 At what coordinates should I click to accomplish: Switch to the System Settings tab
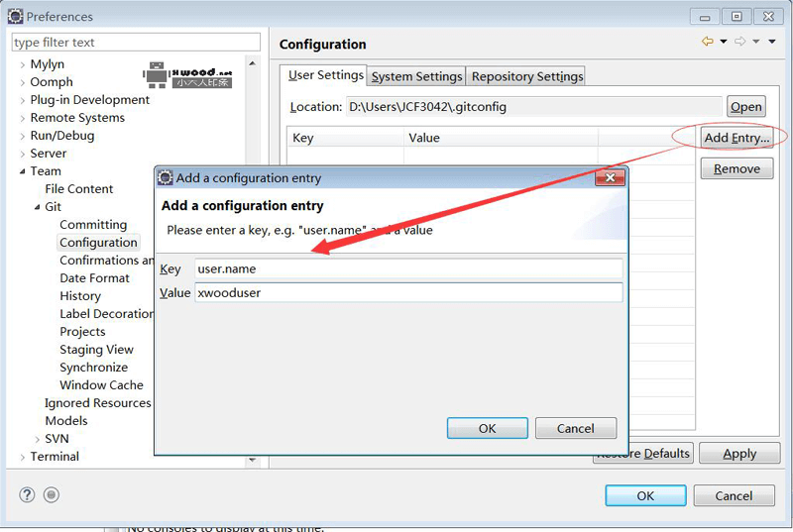point(416,76)
